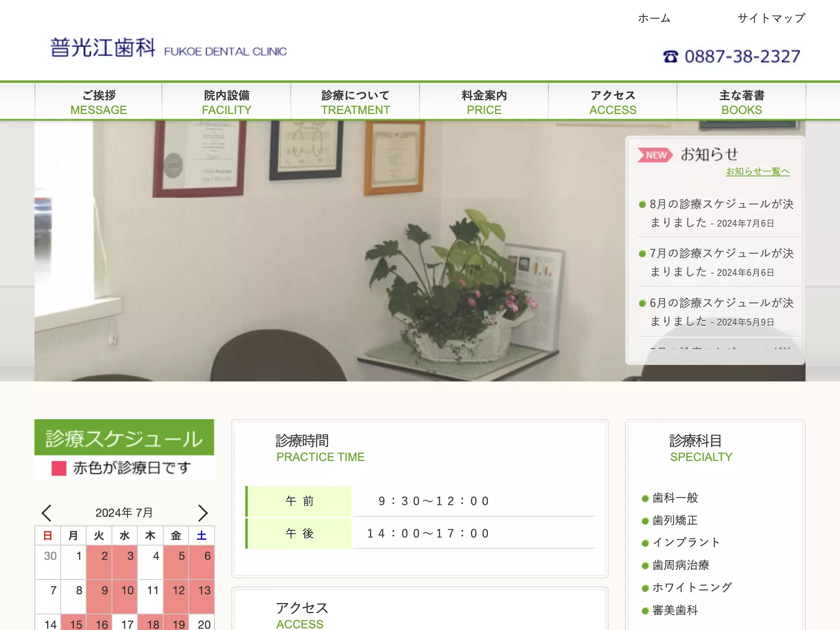The width and height of the screenshot is (840, 630).
Task: Open アクセス ACCESS menu
Action: point(613,102)
